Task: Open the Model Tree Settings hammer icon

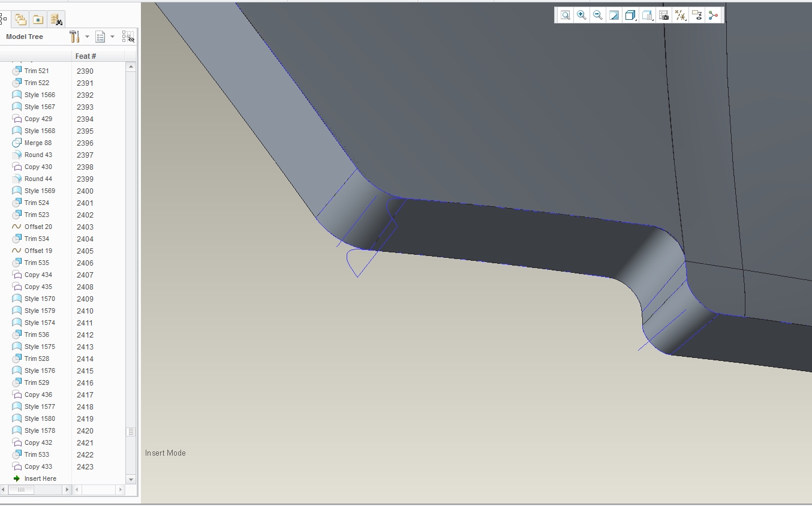Action: pyautogui.click(x=74, y=37)
